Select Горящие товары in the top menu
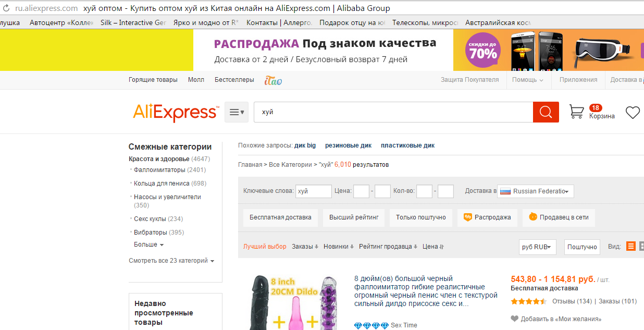The height and width of the screenshot is (330, 644). [153, 80]
